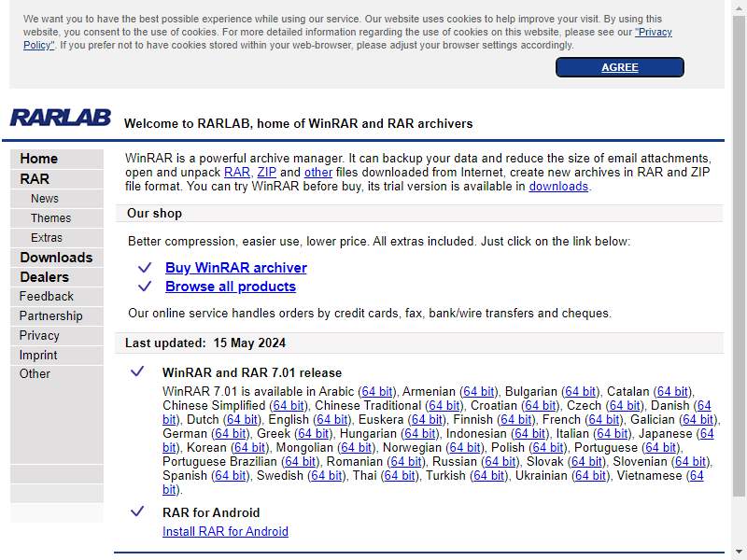Download Swedish 64 bit WinRAR
This screenshot has width=747, height=560.
coord(327,476)
